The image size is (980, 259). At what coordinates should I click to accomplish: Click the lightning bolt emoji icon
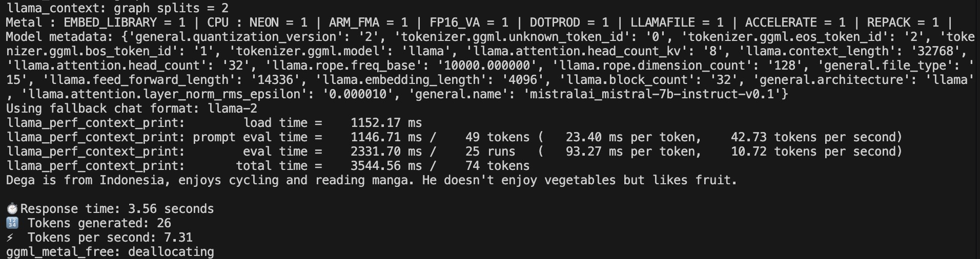(10, 238)
